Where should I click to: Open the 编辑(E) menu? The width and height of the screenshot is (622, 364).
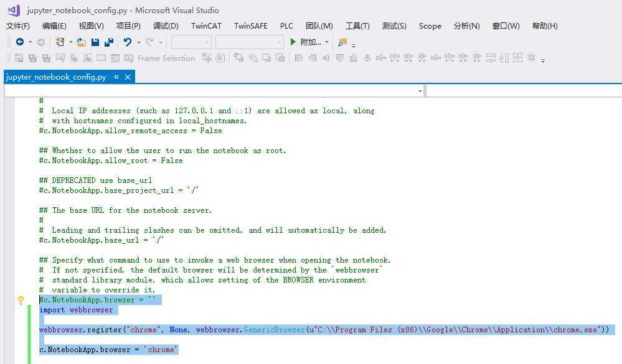[x=54, y=26]
